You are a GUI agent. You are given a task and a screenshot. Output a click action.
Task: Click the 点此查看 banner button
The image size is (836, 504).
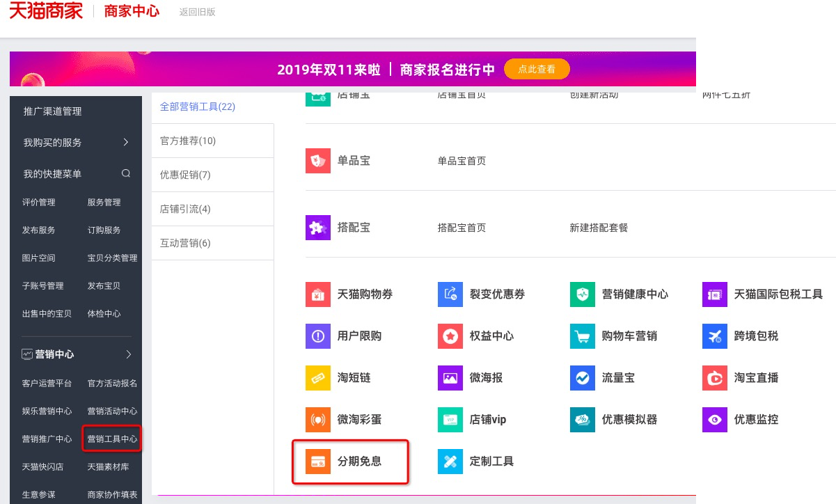click(x=537, y=70)
